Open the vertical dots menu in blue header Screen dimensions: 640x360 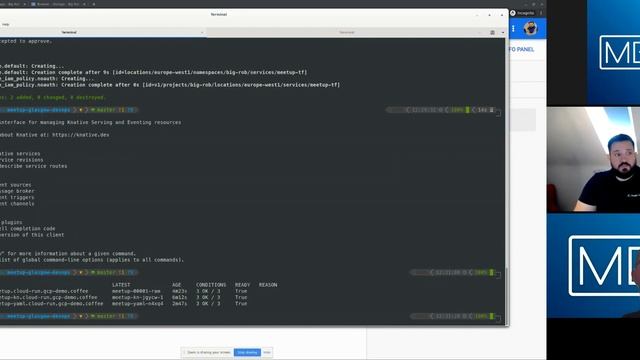pyautogui.click(x=513, y=29)
